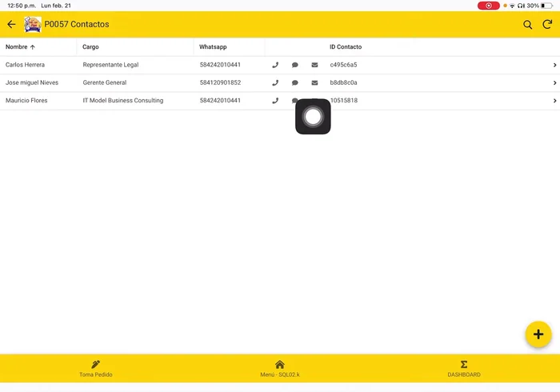Call Jose miguel Nieves with phone icon
Image resolution: width=560 pixels, height=392 pixels.
click(275, 83)
